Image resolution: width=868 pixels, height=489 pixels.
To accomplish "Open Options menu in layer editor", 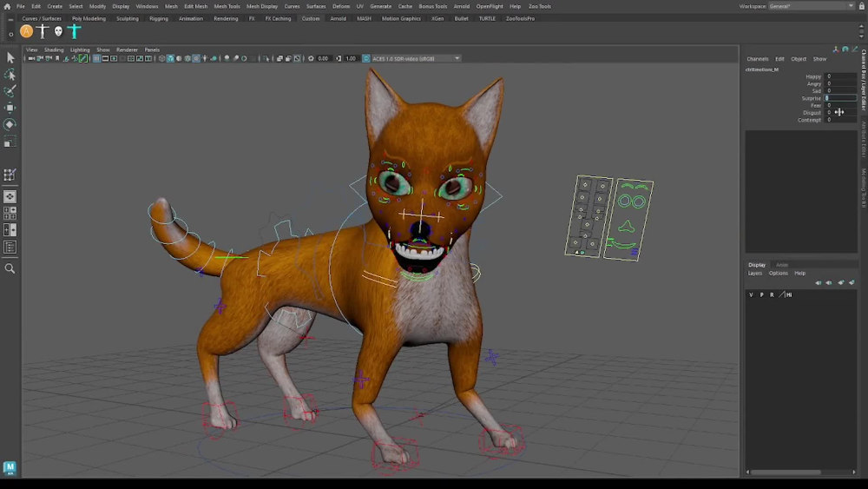I will pos(779,273).
